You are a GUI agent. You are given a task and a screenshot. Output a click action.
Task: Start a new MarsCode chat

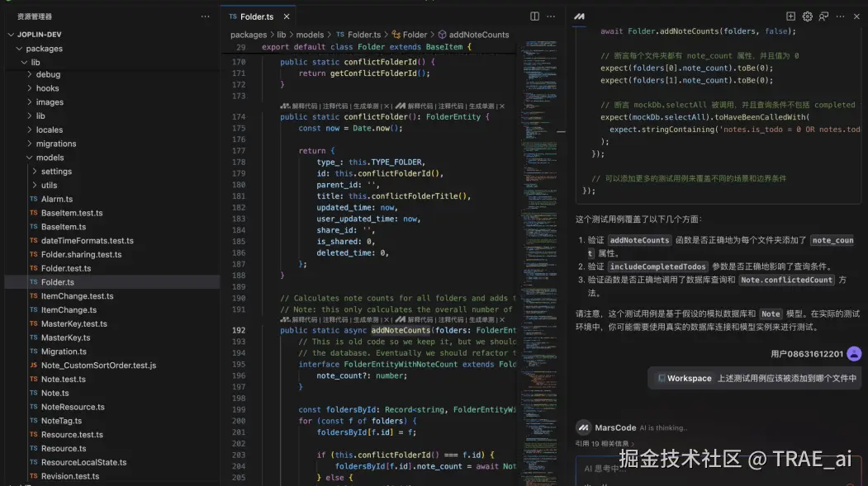790,17
